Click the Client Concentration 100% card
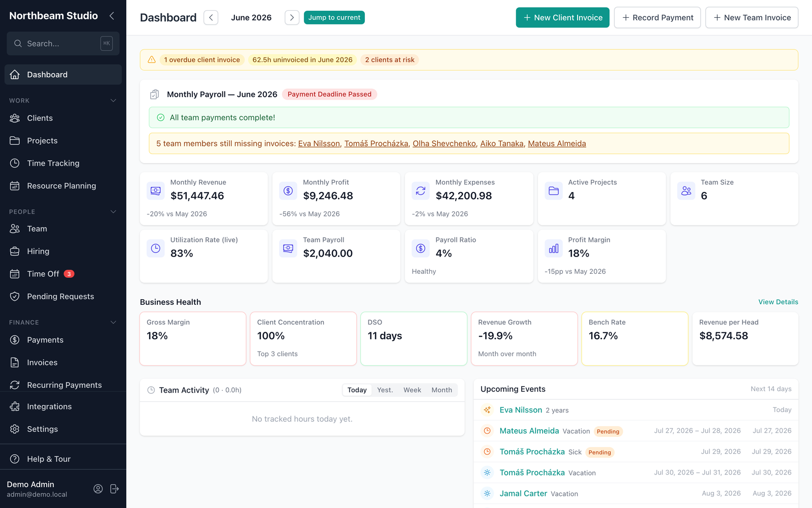The width and height of the screenshot is (812, 508). [x=303, y=338]
